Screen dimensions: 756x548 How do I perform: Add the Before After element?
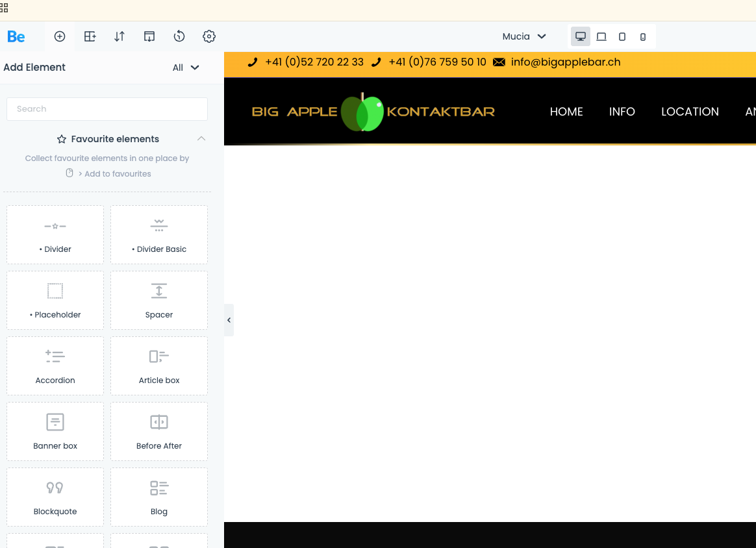[x=159, y=431]
